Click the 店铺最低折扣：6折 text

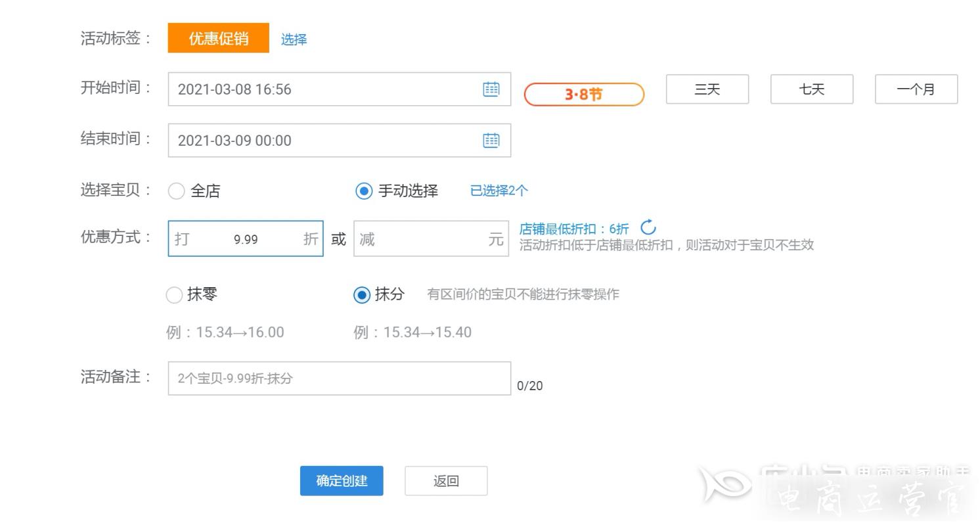574,229
